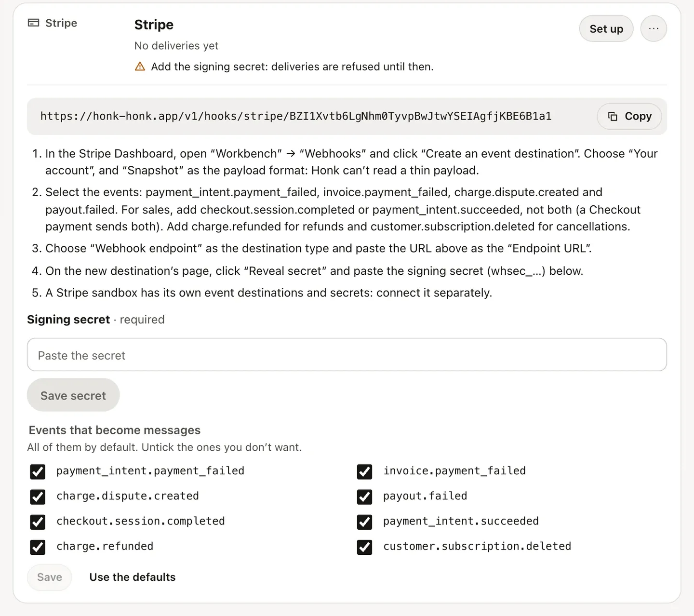Uncheck the charge.refunded checkbox
Screen dimensions: 694x616
(38, 547)
